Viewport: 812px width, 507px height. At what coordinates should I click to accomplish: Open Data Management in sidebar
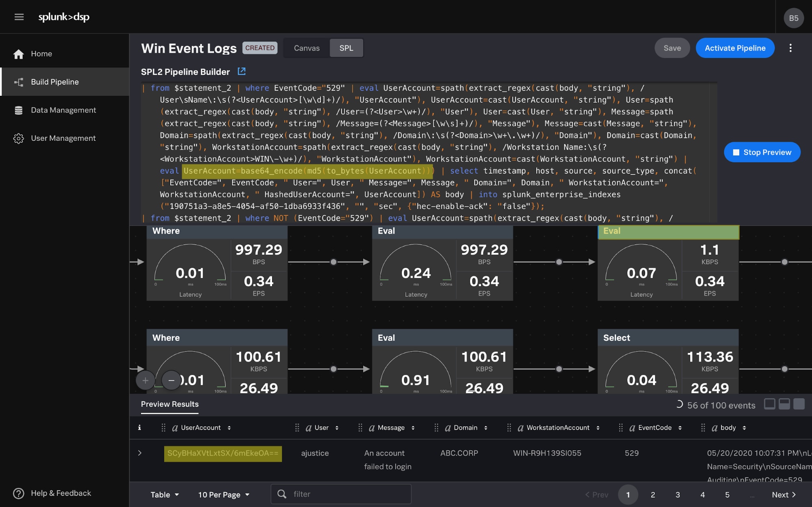point(65,110)
